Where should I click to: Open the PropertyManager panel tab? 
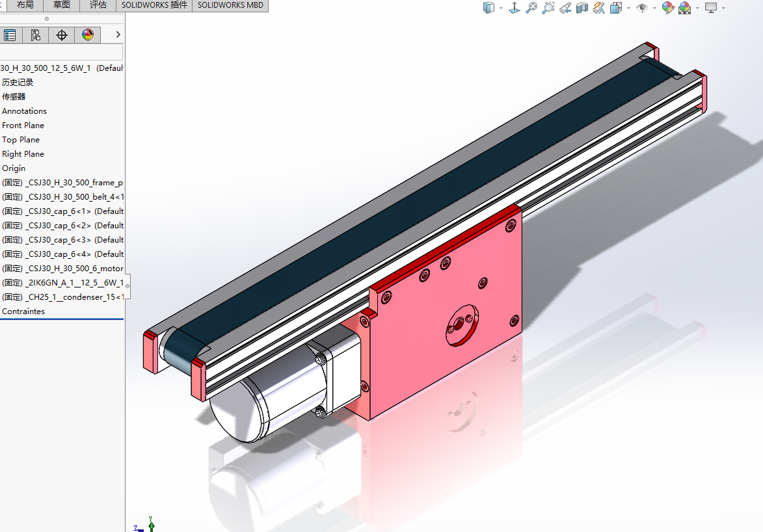click(x=10, y=35)
